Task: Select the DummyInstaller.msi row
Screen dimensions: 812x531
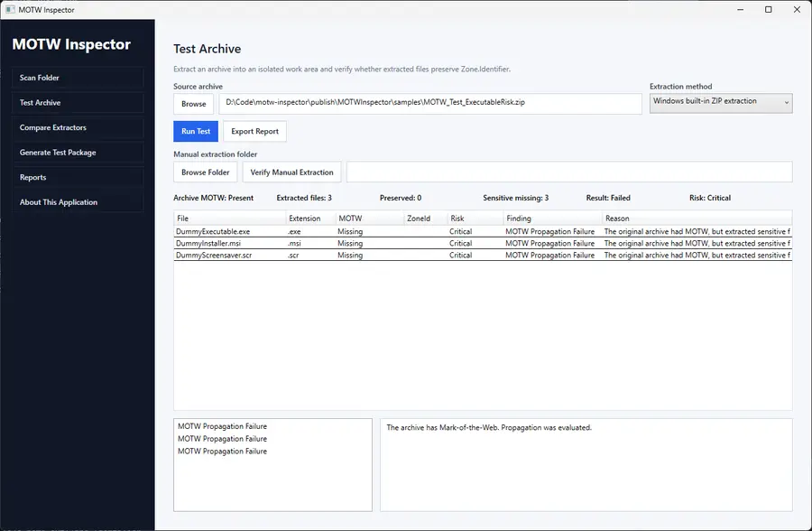Action: 483,243
